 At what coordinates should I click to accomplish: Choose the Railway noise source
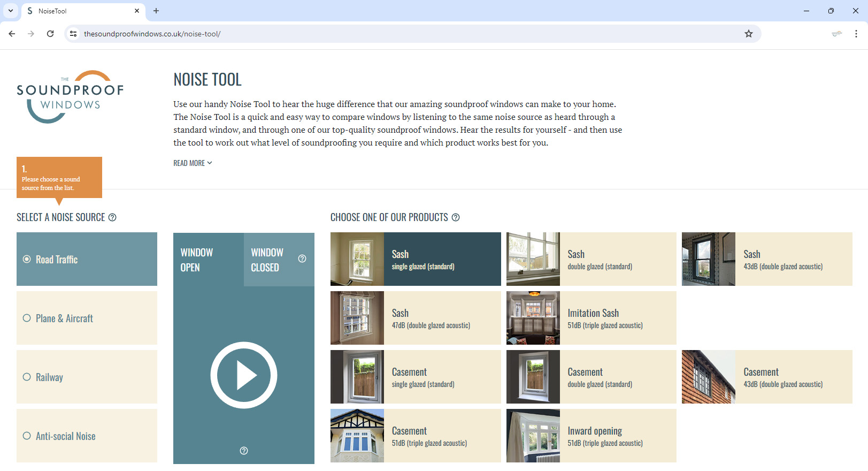pyautogui.click(x=87, y=377)
